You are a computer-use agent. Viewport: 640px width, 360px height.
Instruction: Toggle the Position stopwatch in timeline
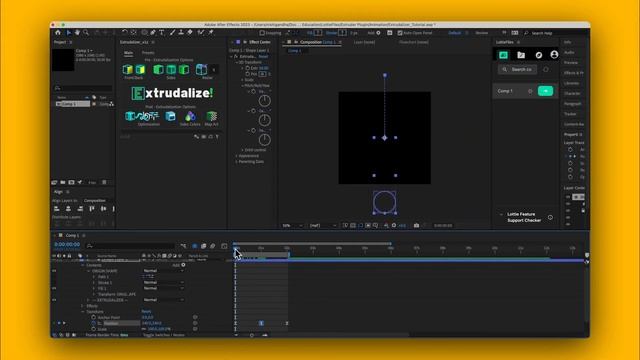(93, 323)
